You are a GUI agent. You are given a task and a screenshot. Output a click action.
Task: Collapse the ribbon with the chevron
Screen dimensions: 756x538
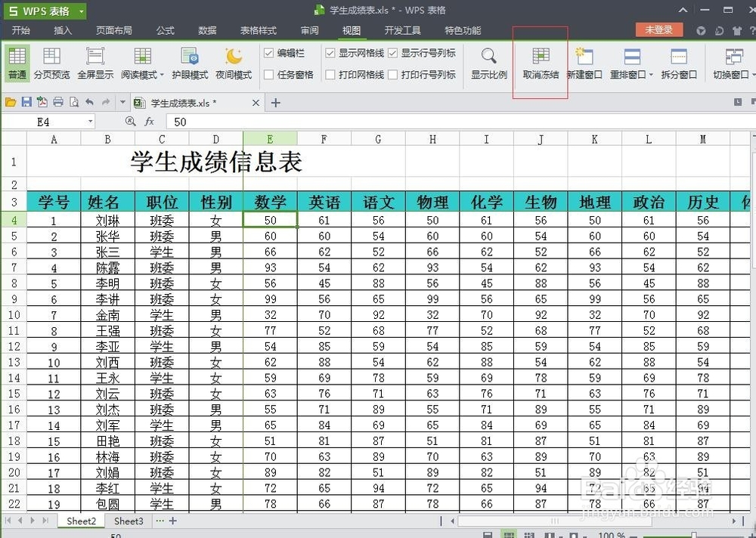click(683, 10)
